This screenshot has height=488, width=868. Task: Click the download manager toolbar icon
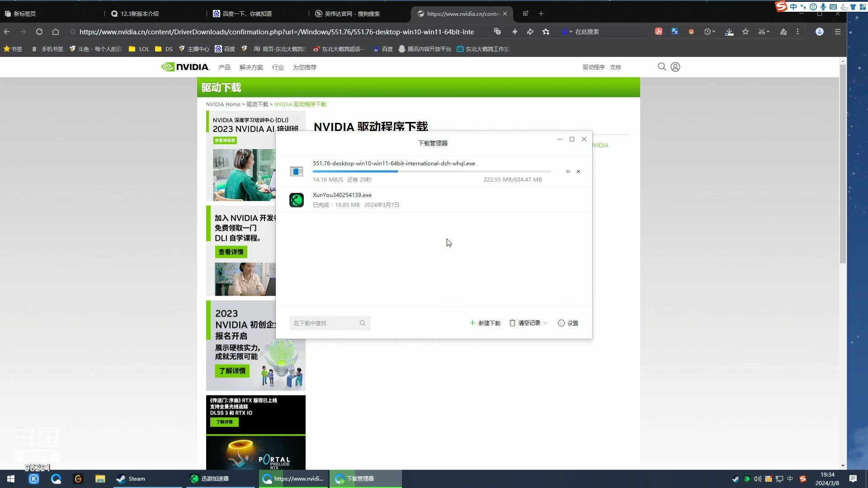click(729, 32)
